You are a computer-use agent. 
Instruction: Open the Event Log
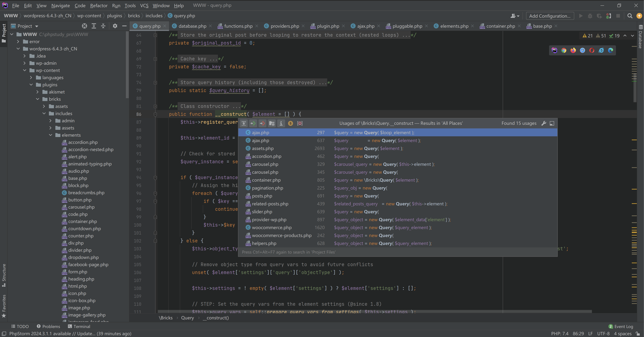[x=620, y=326]
